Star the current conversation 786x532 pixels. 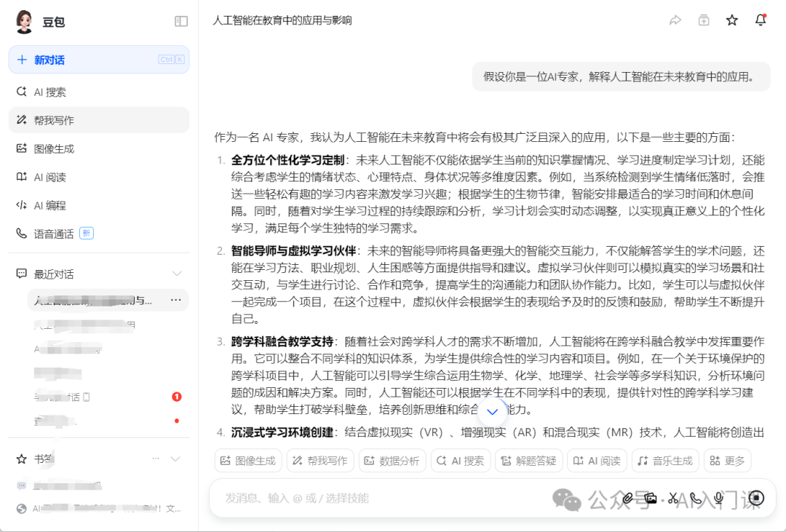(x=731, y=20)
